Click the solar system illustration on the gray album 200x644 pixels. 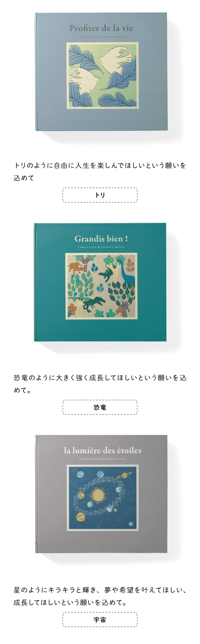click(x=102, y=498)
